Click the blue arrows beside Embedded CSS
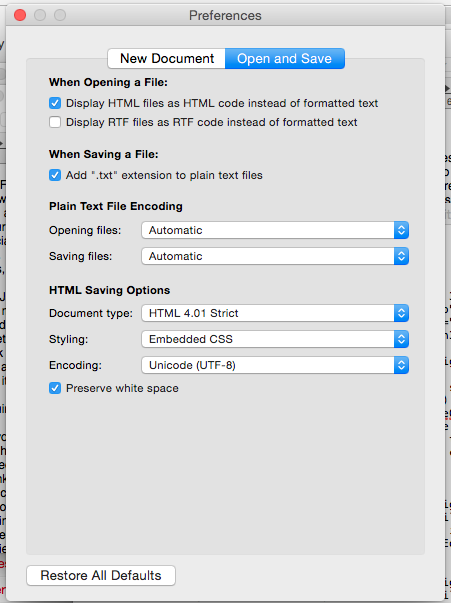This screenshot has height=603, width=451. 401,339
